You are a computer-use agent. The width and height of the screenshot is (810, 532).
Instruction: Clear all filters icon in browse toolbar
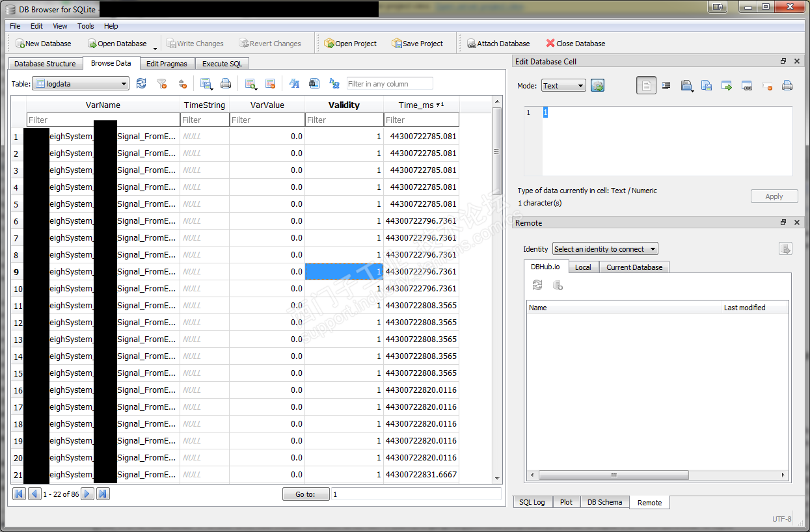click(162, 84)
